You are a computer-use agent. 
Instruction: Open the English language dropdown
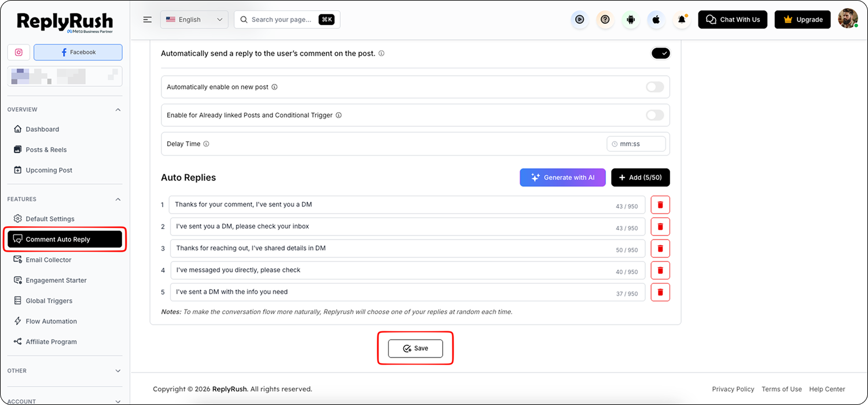(x=194, y=20)
